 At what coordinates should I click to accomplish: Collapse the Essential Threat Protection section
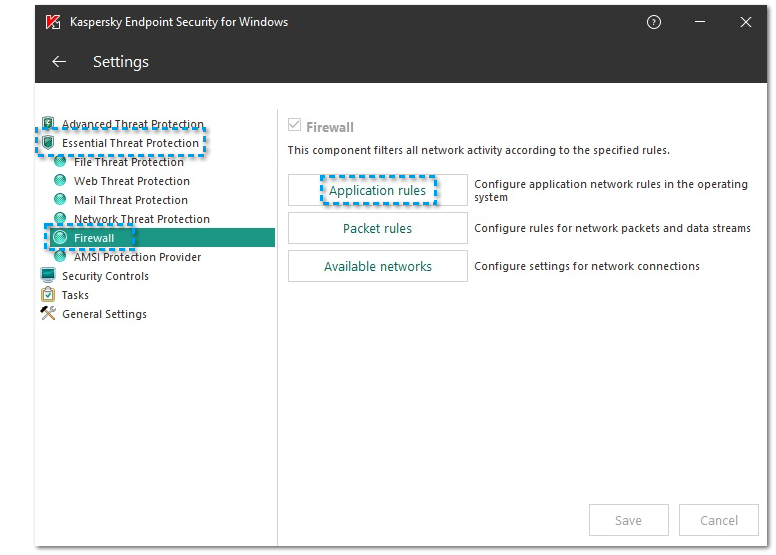point(130,143)
